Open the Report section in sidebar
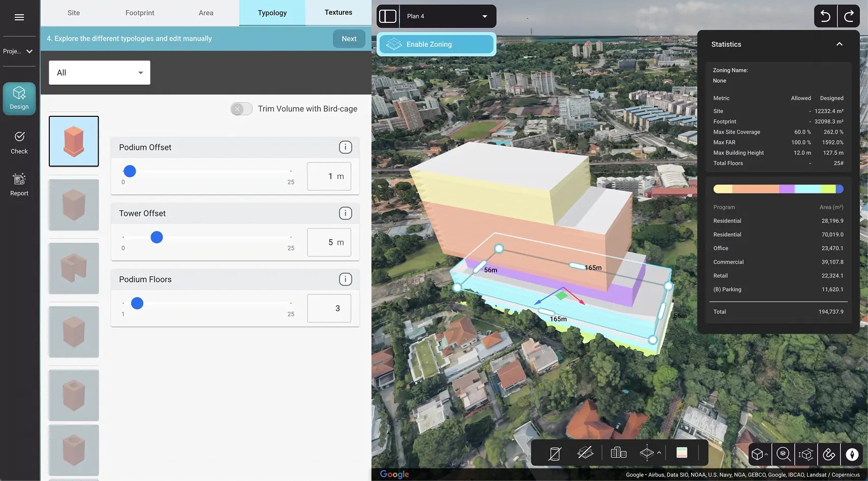The image size is (868, 481). tap(19, 185)
